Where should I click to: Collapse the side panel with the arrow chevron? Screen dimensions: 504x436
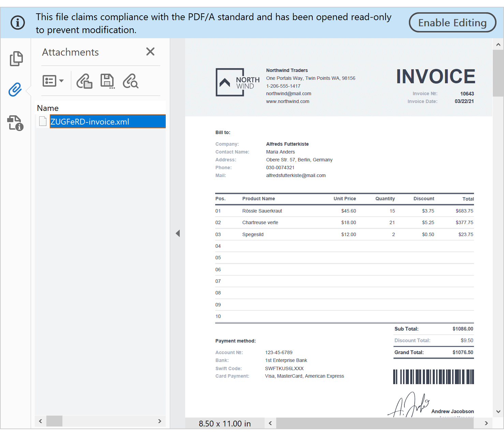coord(178,233)
